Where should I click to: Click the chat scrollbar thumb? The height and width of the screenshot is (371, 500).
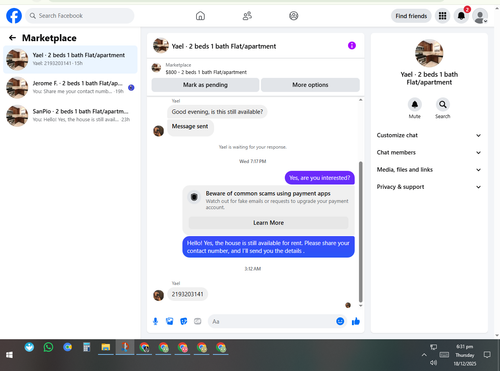point(360,232)
